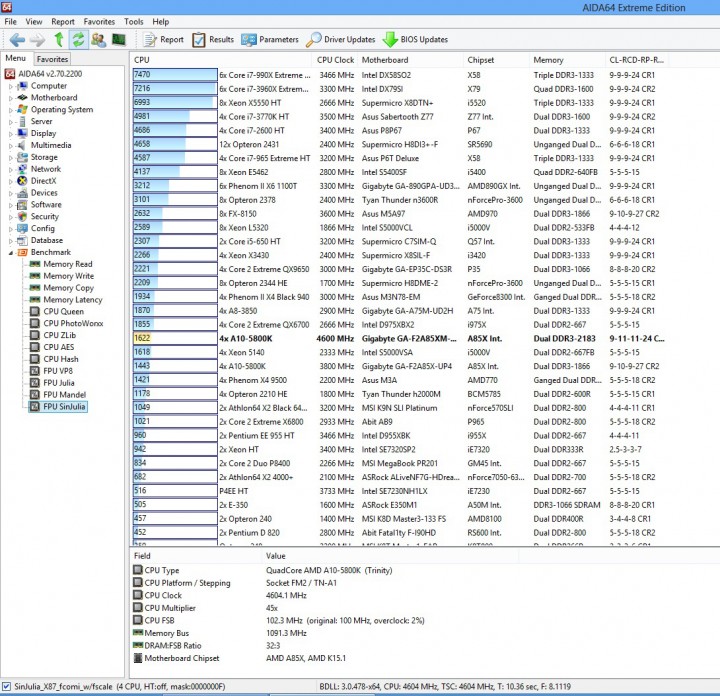Open Parameters from the toolbar
Screen dimensions: 720x696
270,39
